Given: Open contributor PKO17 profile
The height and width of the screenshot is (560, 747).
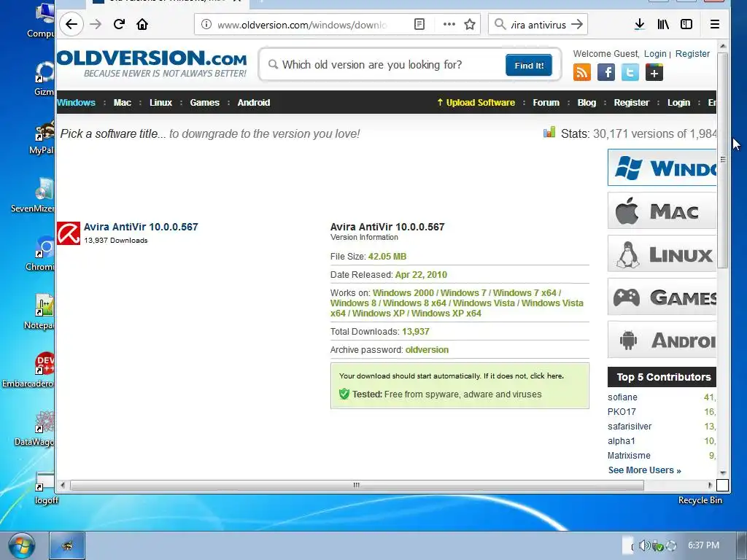Looking at the screenshot, I should (x=622, y=412).
